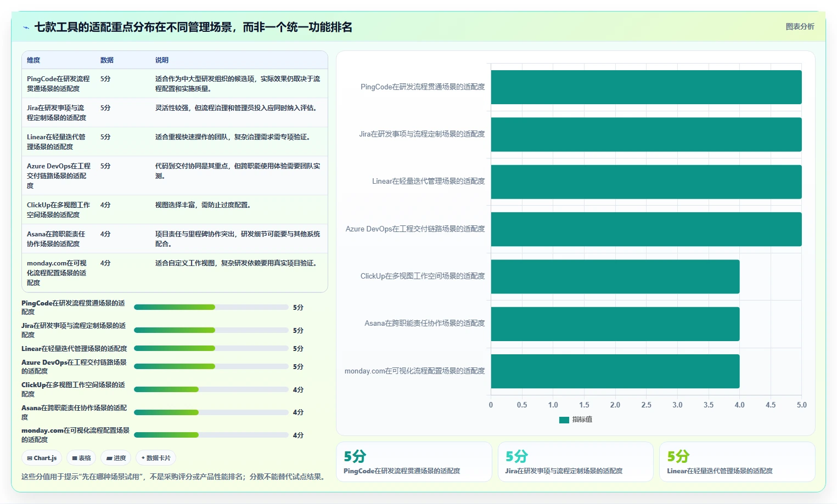The height and width of the screenshot is (504, 837).
Task: Click the description starting '代码到交付协同'
Action: [x=238, y=171]
